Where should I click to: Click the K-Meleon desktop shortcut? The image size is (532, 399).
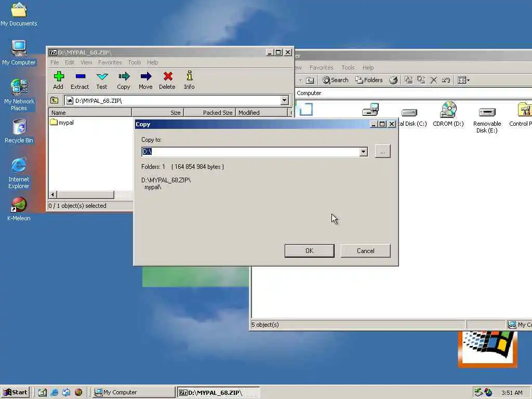pyautogui.click(x=19, y=209)
